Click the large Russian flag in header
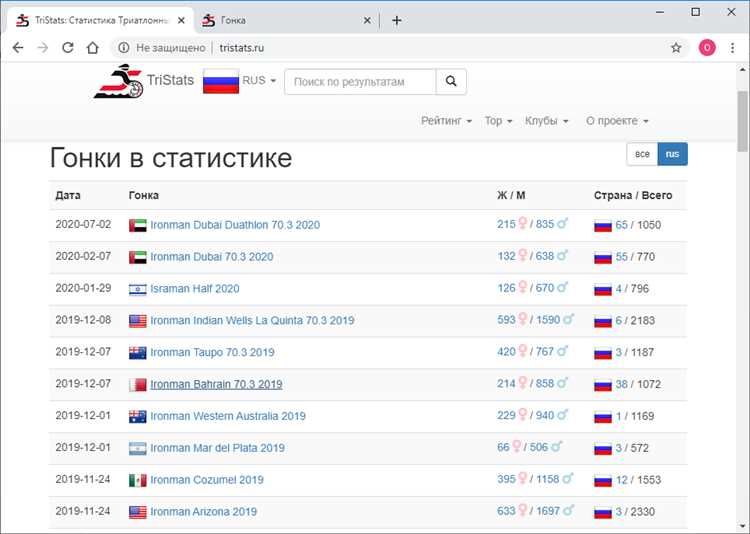This screenshot has width=750, height=534. [x=221, y=81]
